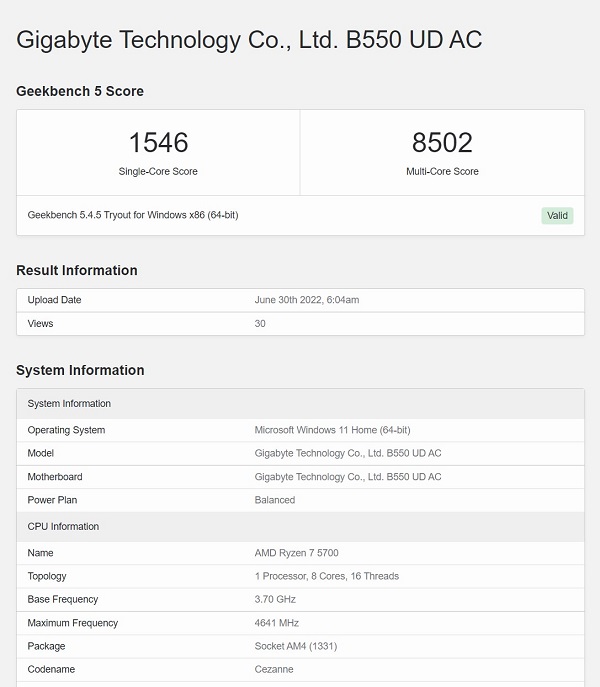Click 1 Processor, 8 Cores, 16 Threads value
Image resolution: width=600 pixels, height=687 pixels.
[327, 576]
